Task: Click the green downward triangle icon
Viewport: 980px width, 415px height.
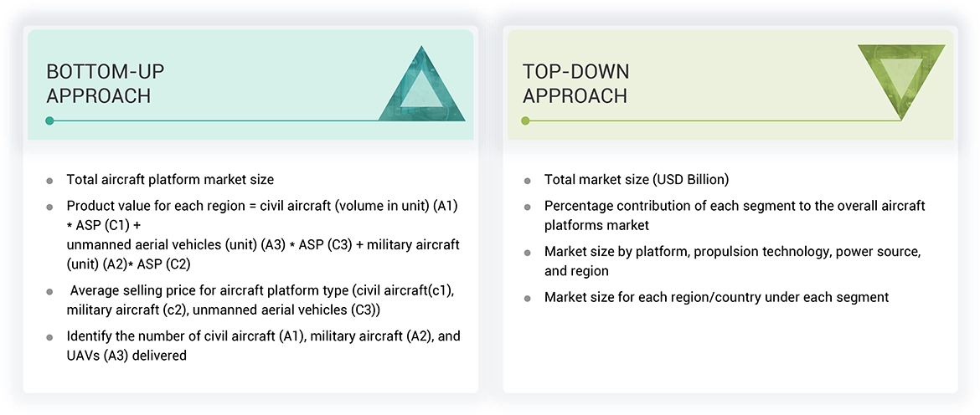Action: [901, 80]
